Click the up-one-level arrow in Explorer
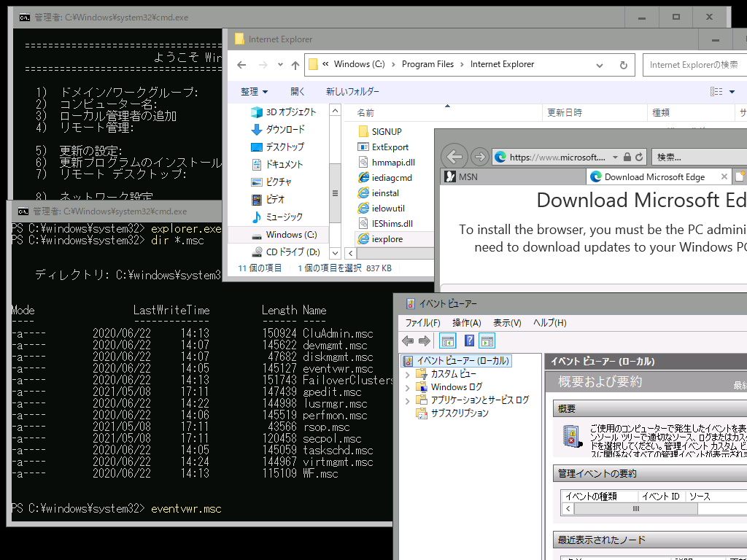This screenshot has height=560, width=747. pos(294,64)
